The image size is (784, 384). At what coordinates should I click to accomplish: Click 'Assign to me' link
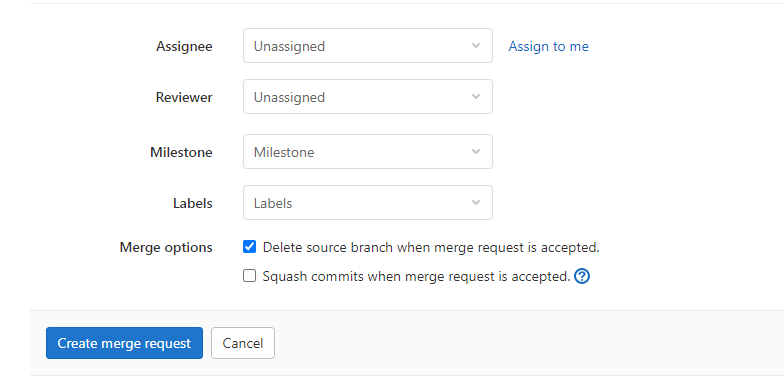pos(548,46)
